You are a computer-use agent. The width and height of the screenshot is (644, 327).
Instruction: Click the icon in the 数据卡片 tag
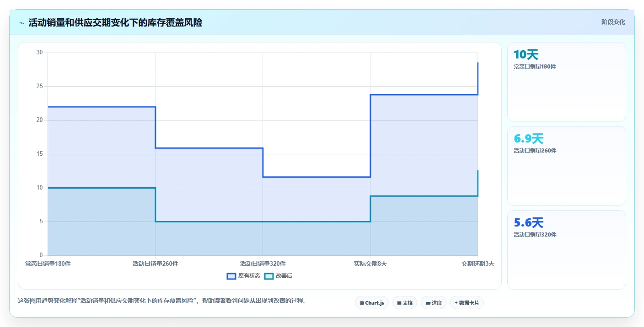click(x=456, y=303)
